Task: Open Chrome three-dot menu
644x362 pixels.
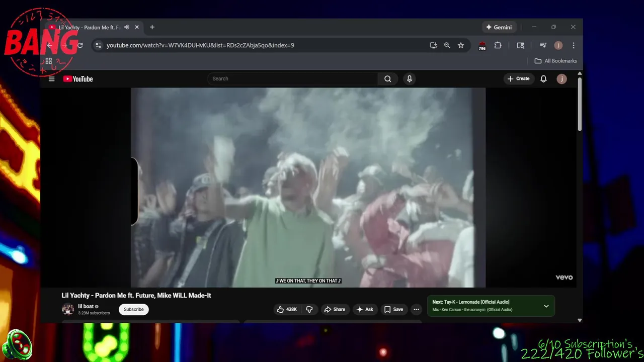Action: coord(574,45)
